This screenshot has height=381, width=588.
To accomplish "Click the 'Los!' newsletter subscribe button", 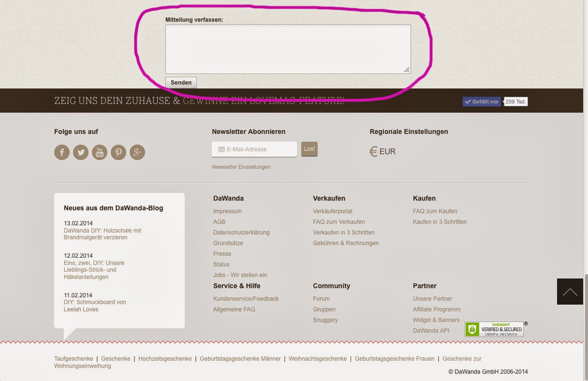I will (x=309, y=149).
